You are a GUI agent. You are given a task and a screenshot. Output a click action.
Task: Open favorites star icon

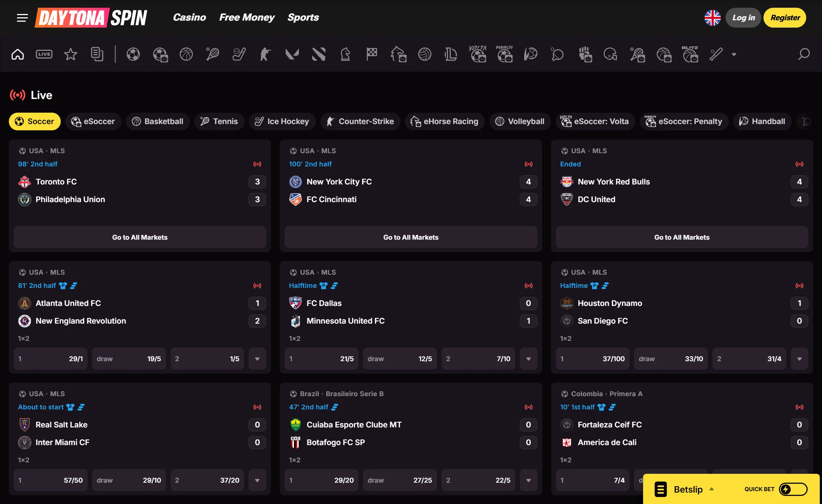pyautogui.click(x=71, y=54)
